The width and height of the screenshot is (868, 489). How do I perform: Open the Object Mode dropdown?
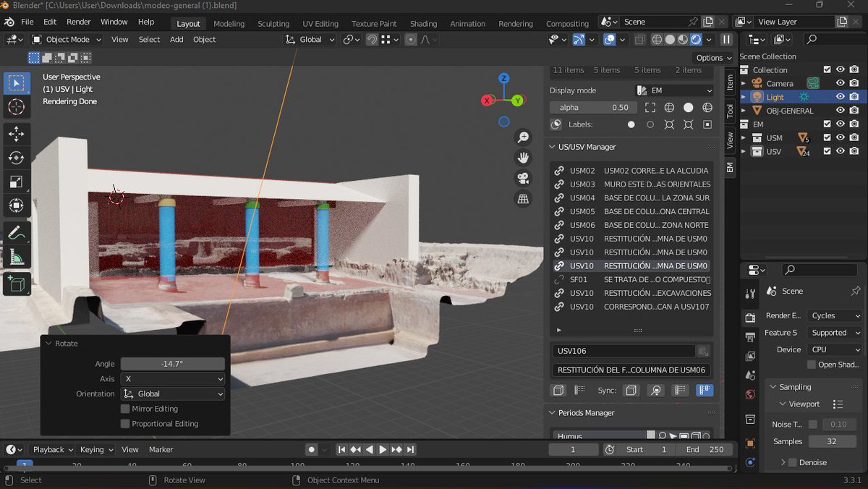(x=67, y=40)
